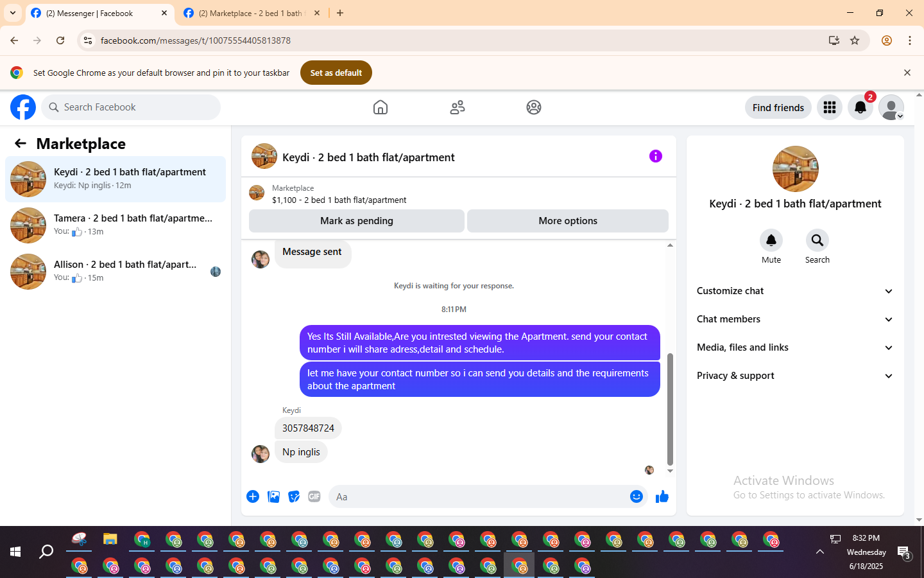Open Windows taskbar search
The image size is (924, 578).
click(x=46, y=552)
